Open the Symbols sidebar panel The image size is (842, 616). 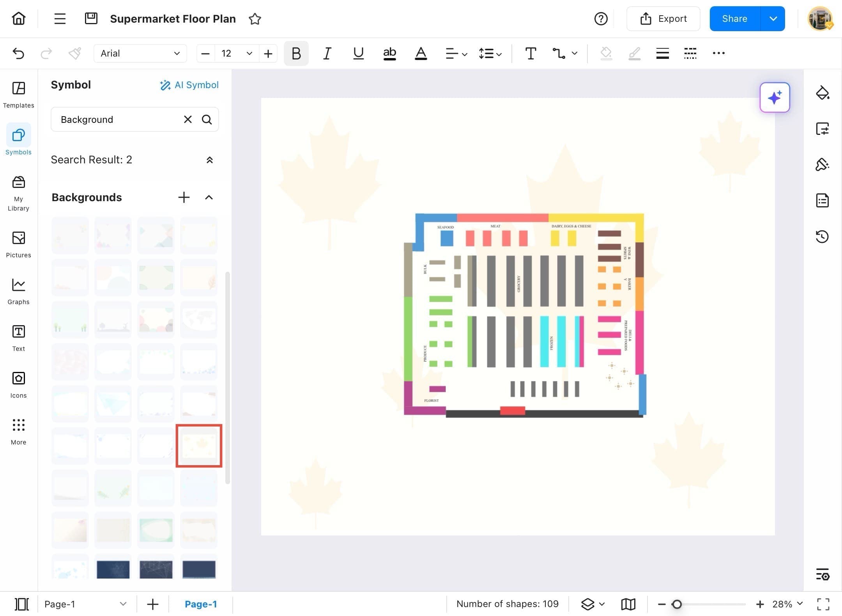pos(18,140)
